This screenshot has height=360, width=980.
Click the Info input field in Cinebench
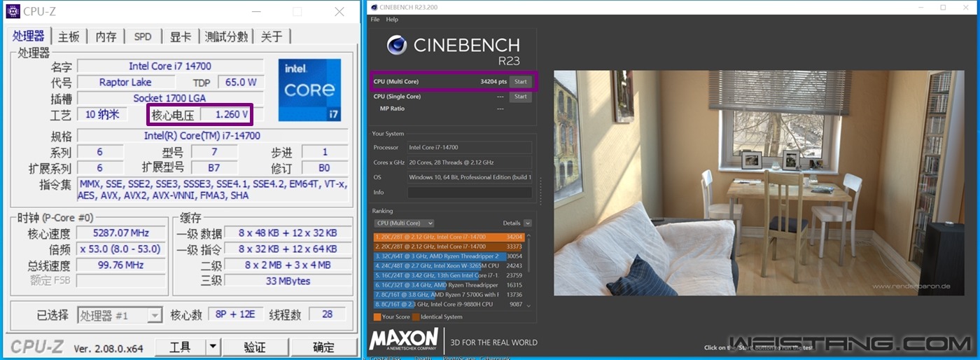pos(470,192)
